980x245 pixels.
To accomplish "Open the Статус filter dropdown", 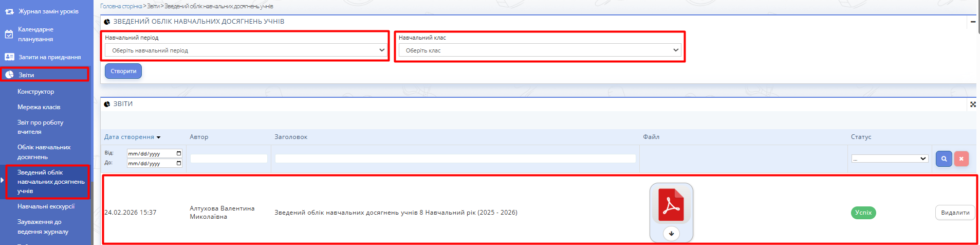I will [889, 159].
